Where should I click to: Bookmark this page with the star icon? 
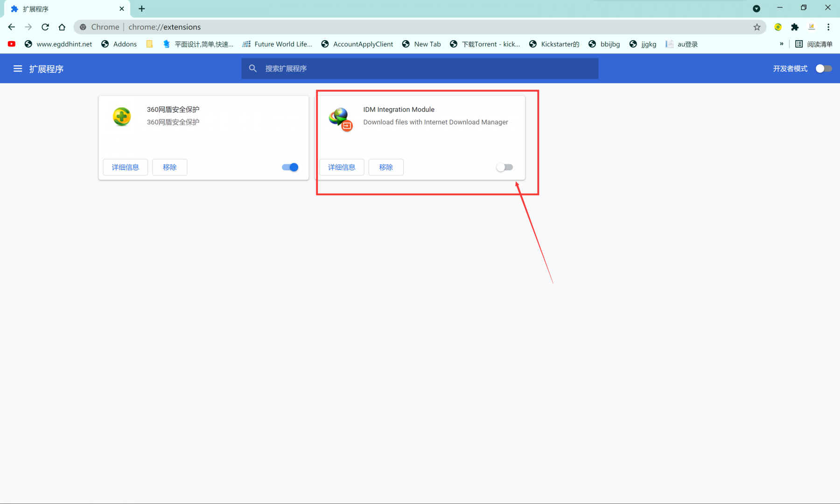point(757,27)
